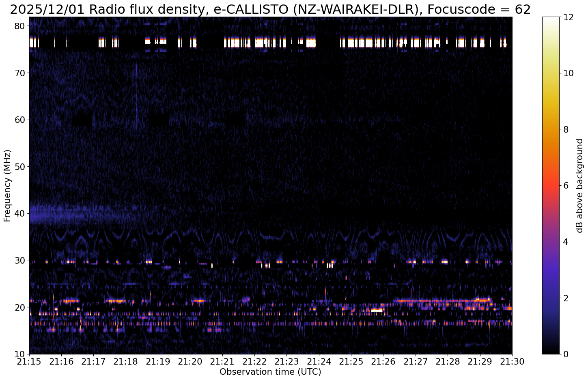Click the diffuse purple band at 40 MHz near 21:16
588x380 pixels.
point(61,214)
